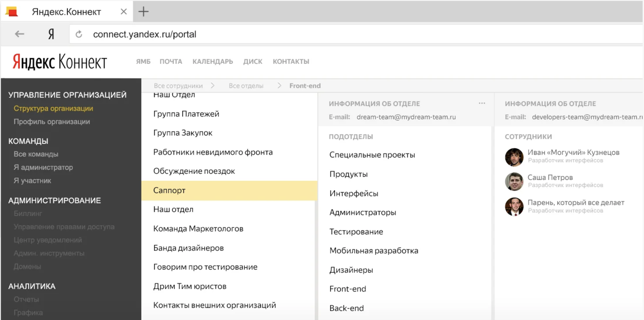
Task: Click the Front-end breadcrumb
Action: click(305, 86)
